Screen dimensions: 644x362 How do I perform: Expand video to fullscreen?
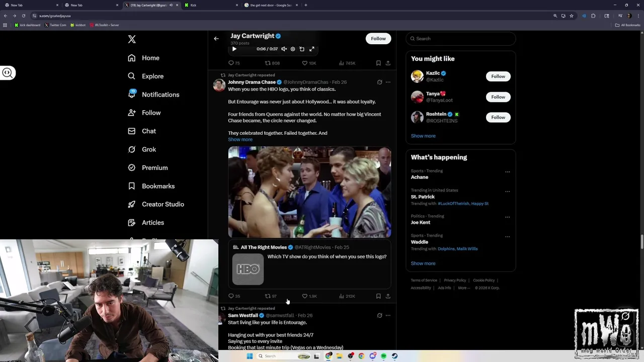click(x=312, y=49)
